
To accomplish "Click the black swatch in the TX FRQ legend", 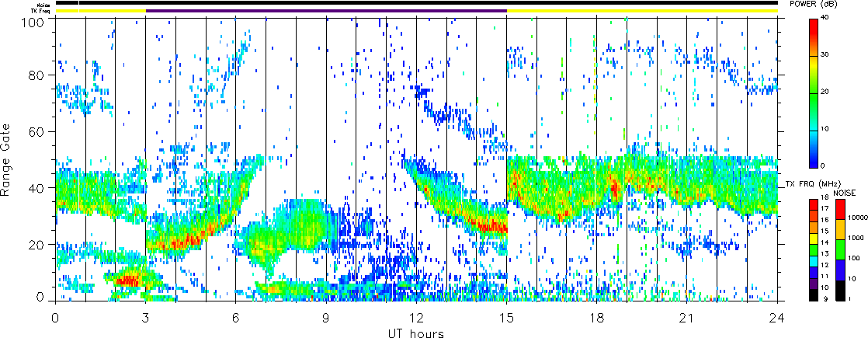I will (x=814, y=295).
